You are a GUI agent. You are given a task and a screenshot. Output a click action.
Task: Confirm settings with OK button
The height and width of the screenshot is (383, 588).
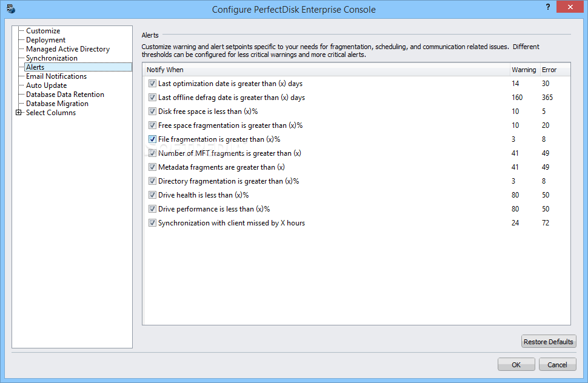tap(516, 365)
